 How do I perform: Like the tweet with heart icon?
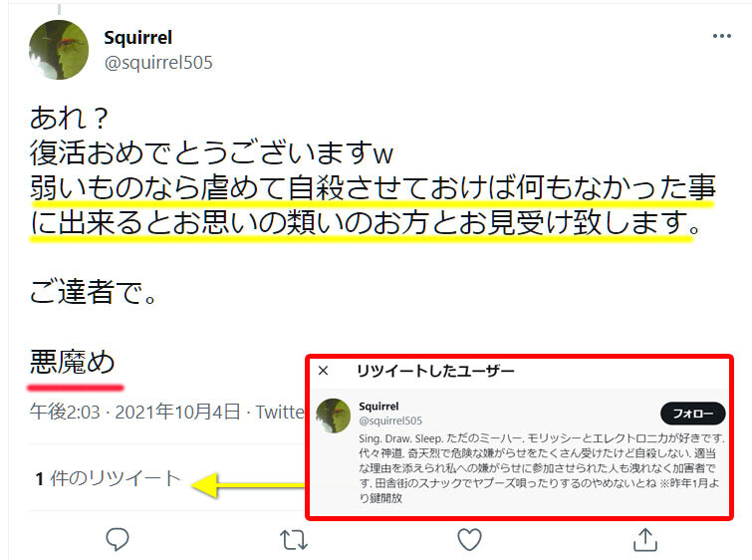(x=469, y=539)
